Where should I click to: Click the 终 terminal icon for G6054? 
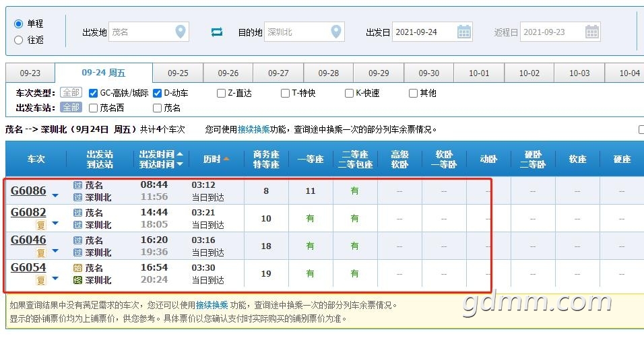pyautogui.click(x=77, y=280)
